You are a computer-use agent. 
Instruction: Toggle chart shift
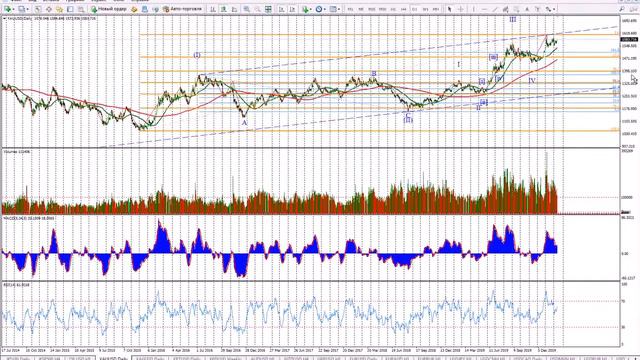292,9
